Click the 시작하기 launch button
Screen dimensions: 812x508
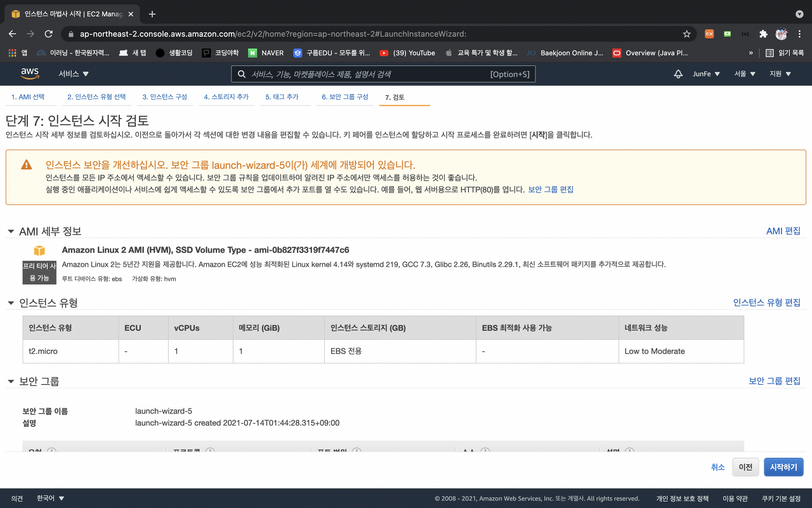coord(783,467)
